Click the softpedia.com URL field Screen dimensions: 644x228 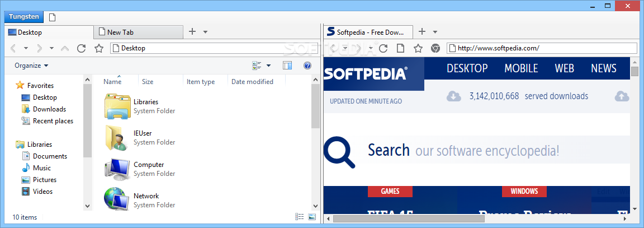pyautogui.click(x=542, y=48)
